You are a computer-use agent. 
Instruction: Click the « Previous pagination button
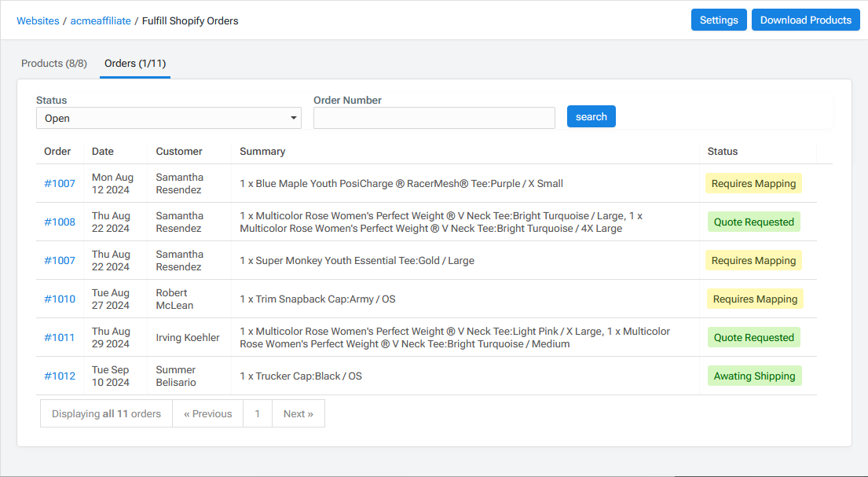point(208,414)
